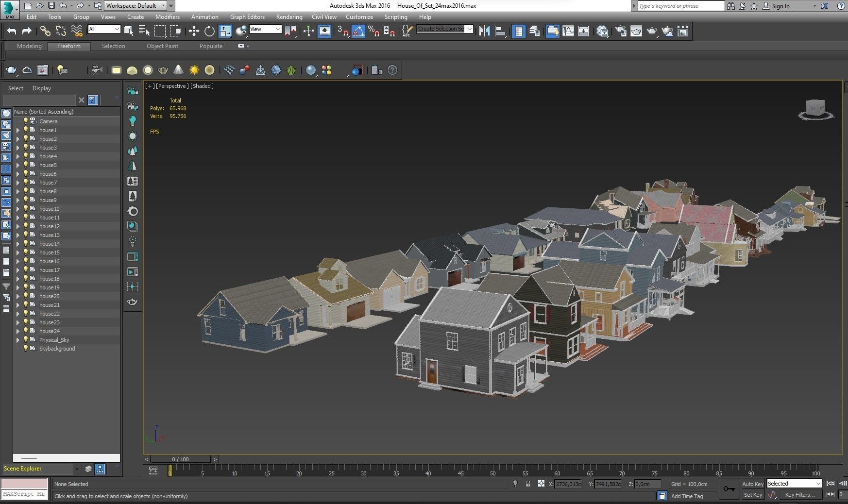Activate the Select Object tool
The height and width of the screenshot is (504, 848).
(129, 31)
